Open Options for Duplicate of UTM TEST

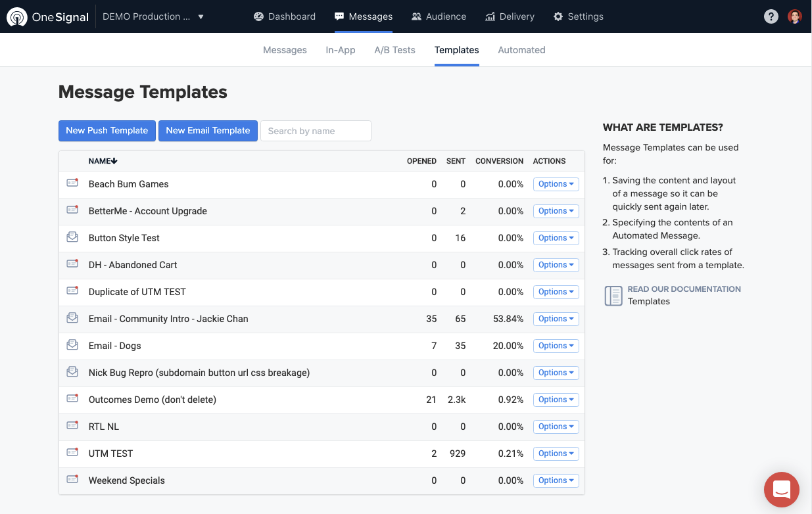pyautogui.click(x=556, y=292)
